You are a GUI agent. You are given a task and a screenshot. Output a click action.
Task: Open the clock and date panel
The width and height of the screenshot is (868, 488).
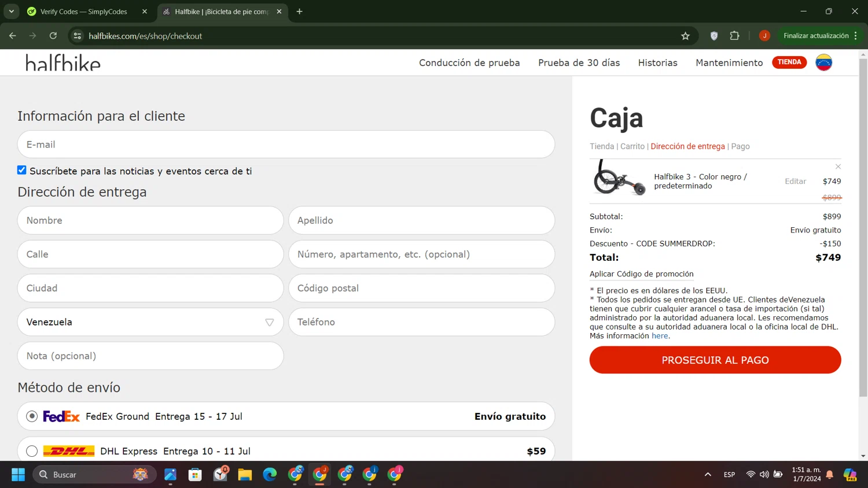pyautogui.click(x=807, y=474)
